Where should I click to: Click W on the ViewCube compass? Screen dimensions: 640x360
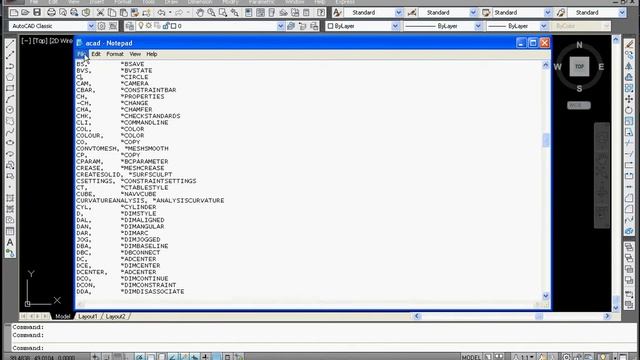[558, 67]
